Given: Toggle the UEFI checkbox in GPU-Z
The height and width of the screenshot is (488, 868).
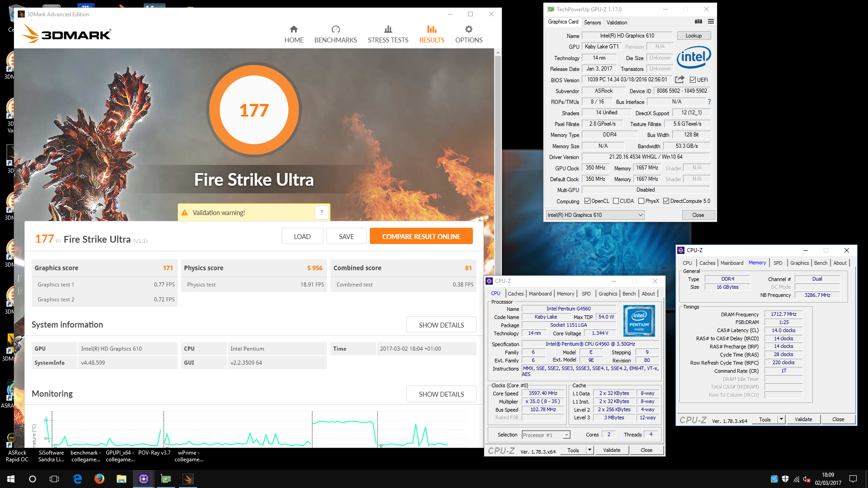Looking at the screenshot, I should [x=693, y=80].
